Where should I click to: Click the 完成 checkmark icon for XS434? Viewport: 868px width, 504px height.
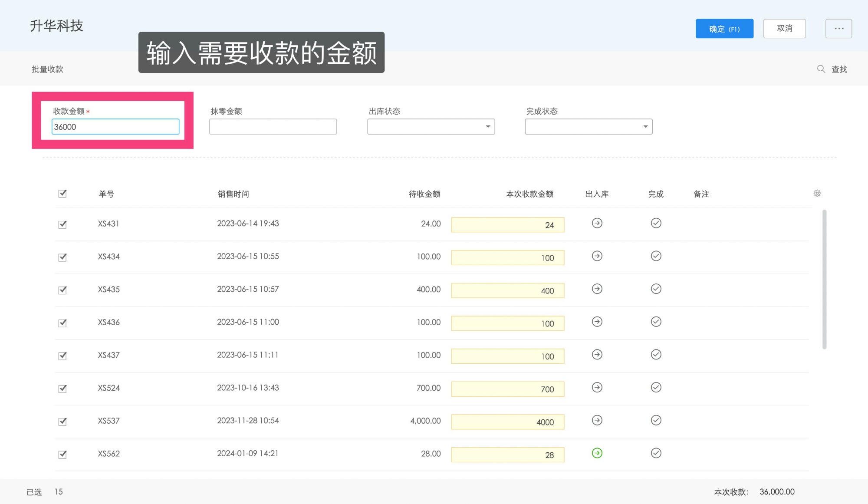click(x=656, y=256)
